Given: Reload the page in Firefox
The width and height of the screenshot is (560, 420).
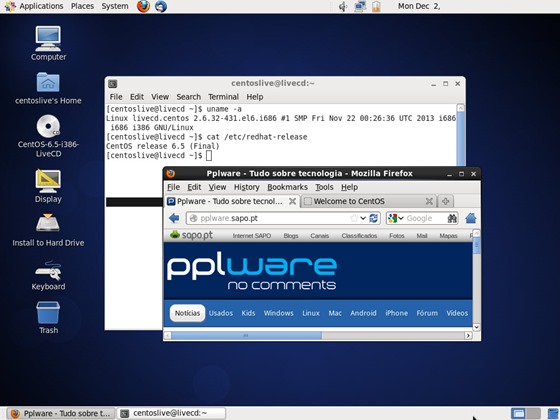Looking at the screenshot, I should 374,218.
